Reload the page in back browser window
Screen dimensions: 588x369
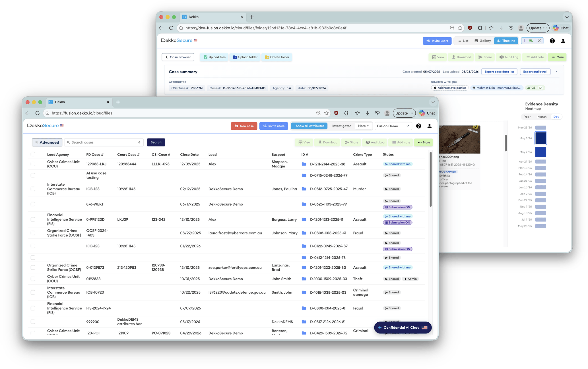[171, 28]
